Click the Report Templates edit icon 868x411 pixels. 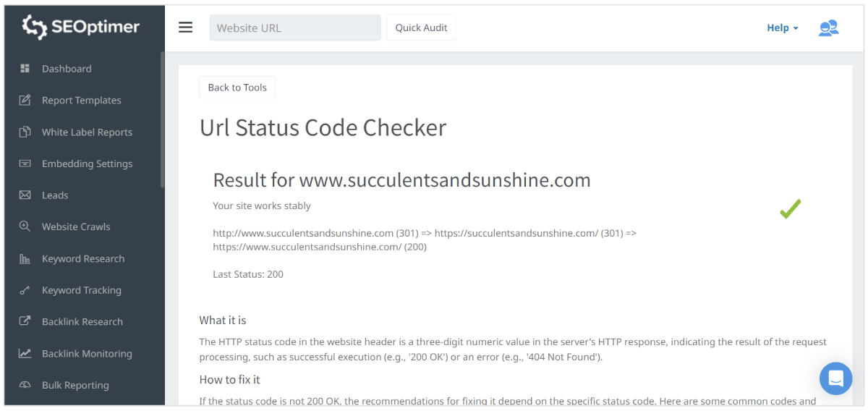pos(25,101)
